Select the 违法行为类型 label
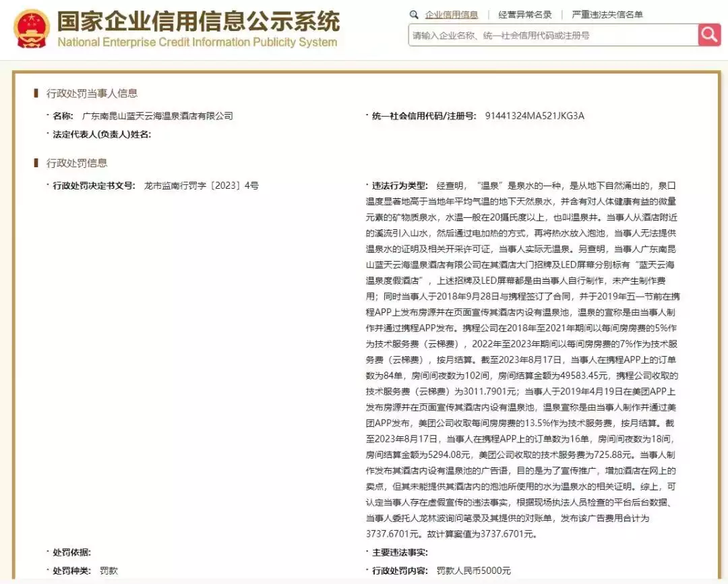728x584 pixels. point(399,185)
